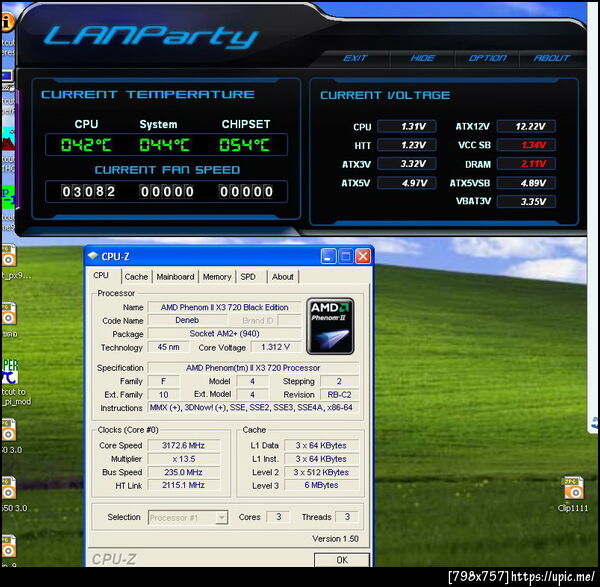Viewport: 600px width, 587px height.
Task: Click the CPU temperature reading 042°C
Action: click(86, 145)
